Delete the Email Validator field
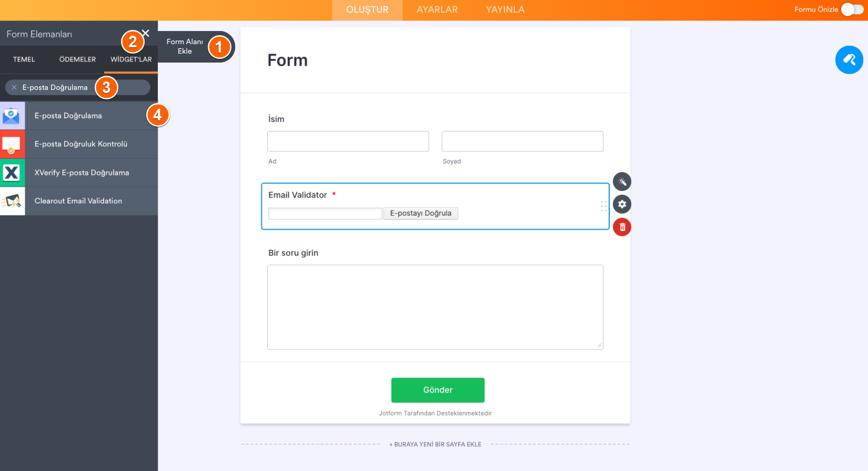868x471 pixels. coord(622,227)
